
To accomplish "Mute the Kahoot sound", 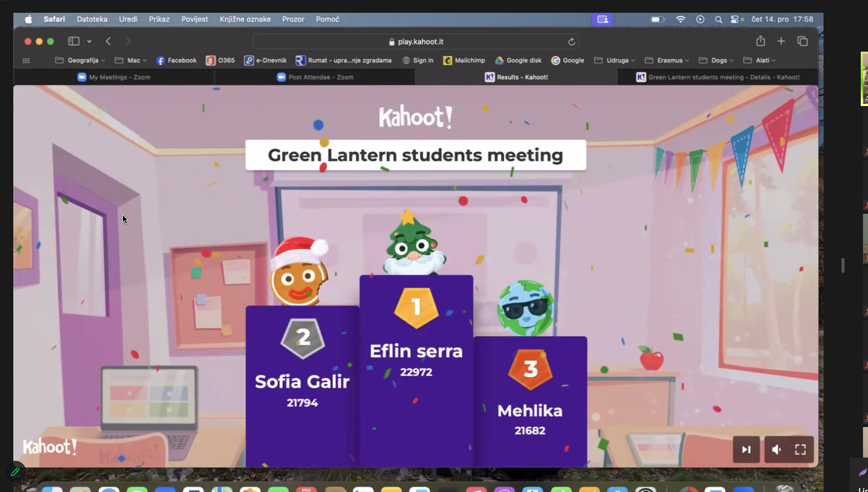I will [x=776, y=449].
